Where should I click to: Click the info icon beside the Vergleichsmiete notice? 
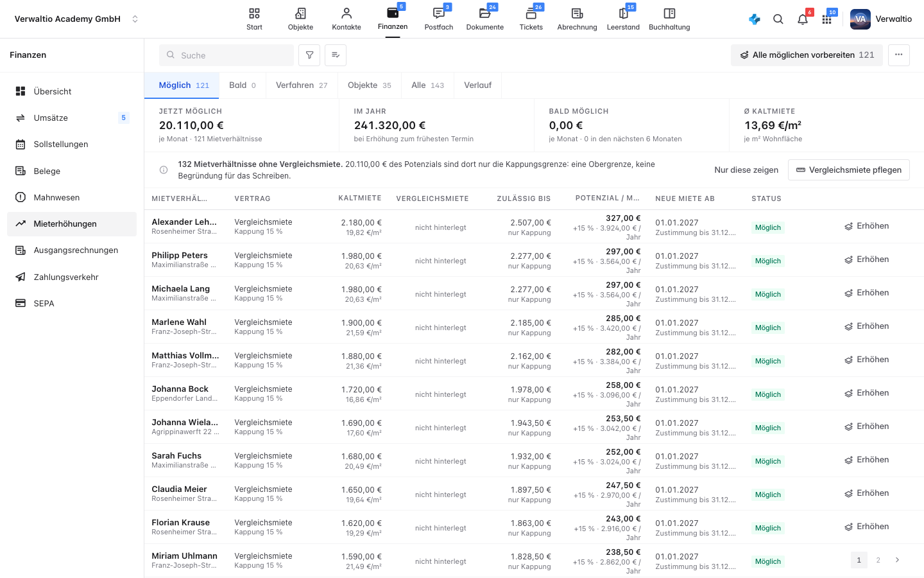pos(164,170)
